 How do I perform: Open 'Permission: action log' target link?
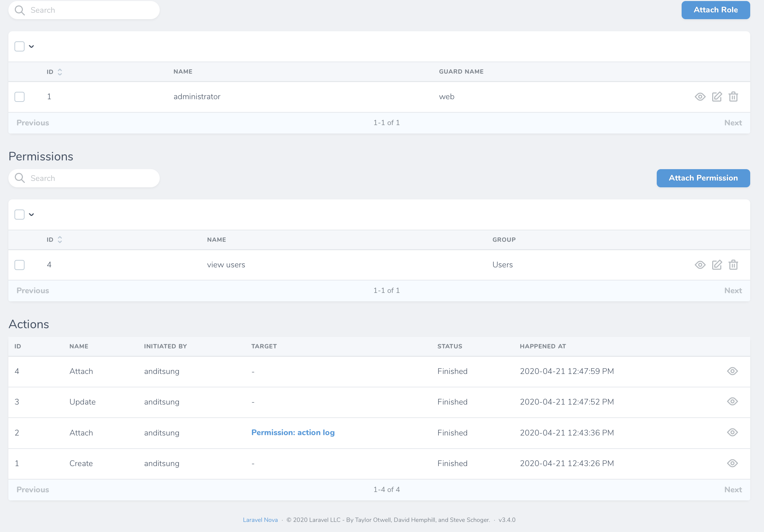click(x=293, y=432)
